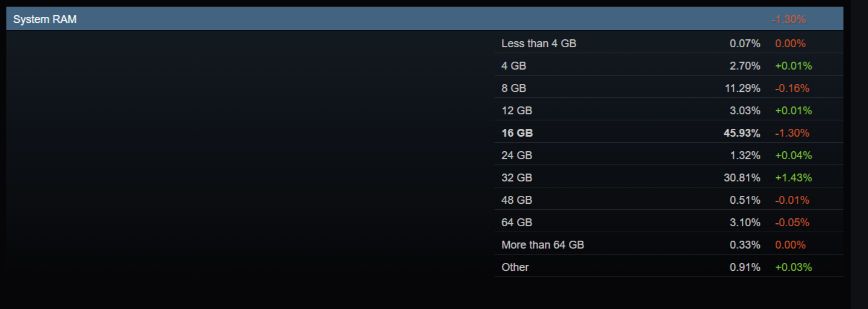Click the 64 GB row label
868x309 pixels.
coord(516,223)
